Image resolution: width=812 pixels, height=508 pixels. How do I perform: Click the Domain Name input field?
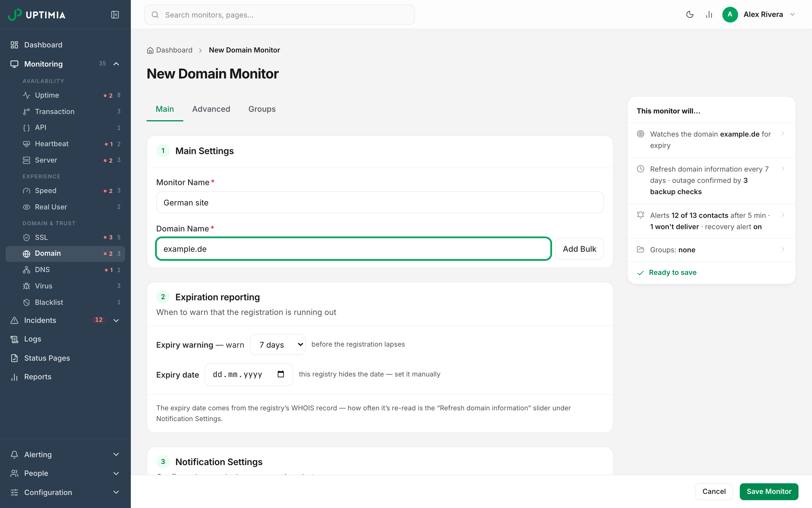pyautogui.click(x=353, y=249)
